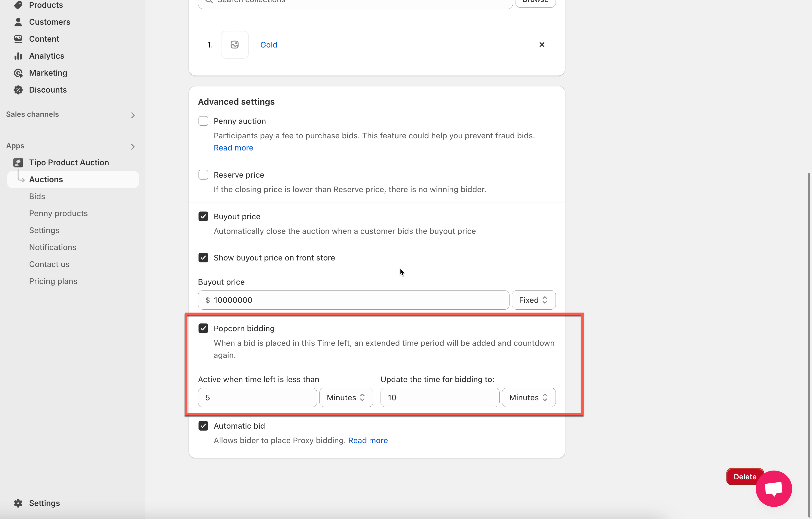This screenshot has width=812, height=519.
Task: Click the Content icon in sidebar
Action: point(18,39)
